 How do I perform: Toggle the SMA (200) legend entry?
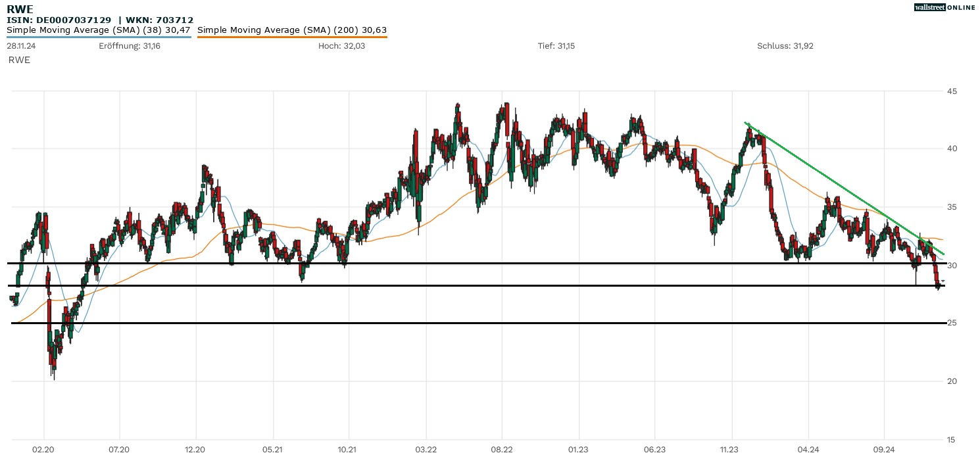click(x=292, y=30)
